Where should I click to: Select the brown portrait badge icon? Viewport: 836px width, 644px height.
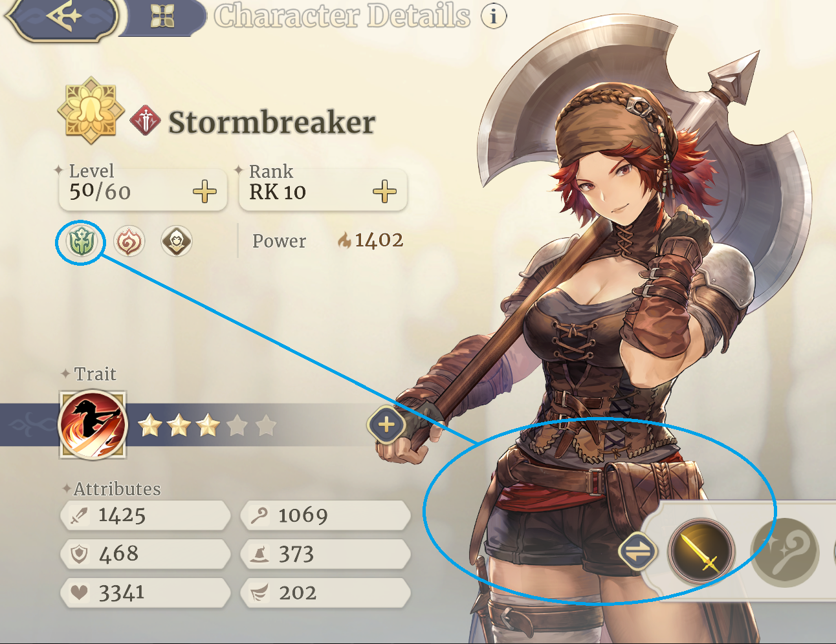click(x=177, y=242)
